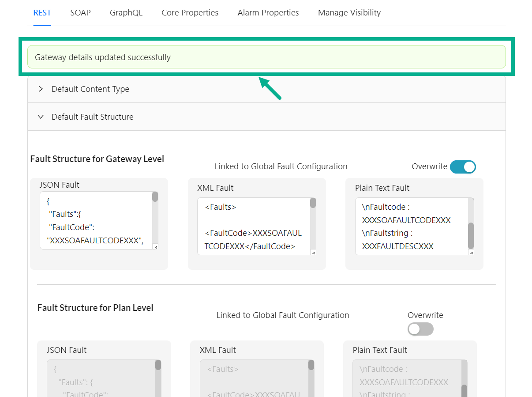Expand the Default Content Type chevron
Image resolution: width=532 pixels, height=397 pixels.
pyautogui.click(x=41, y=89)
